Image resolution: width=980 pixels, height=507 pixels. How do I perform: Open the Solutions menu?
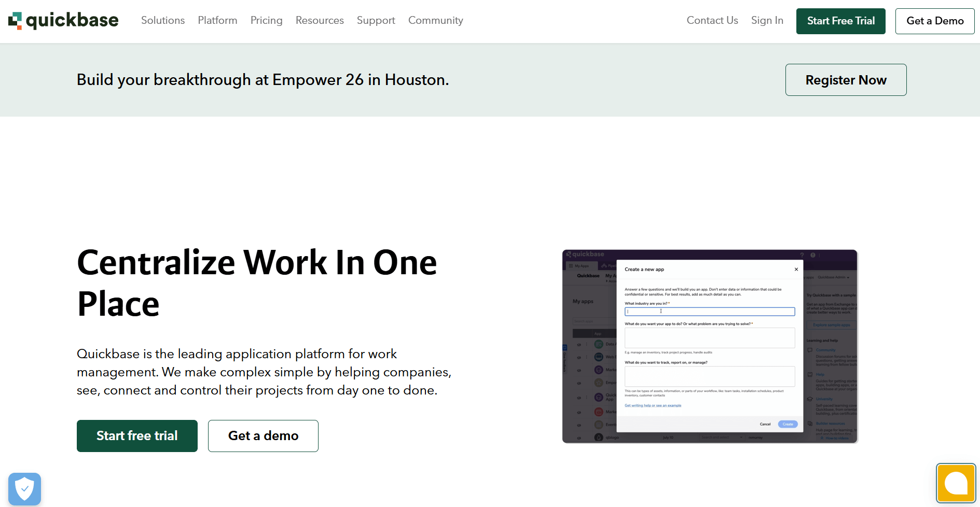coord(163,21)
